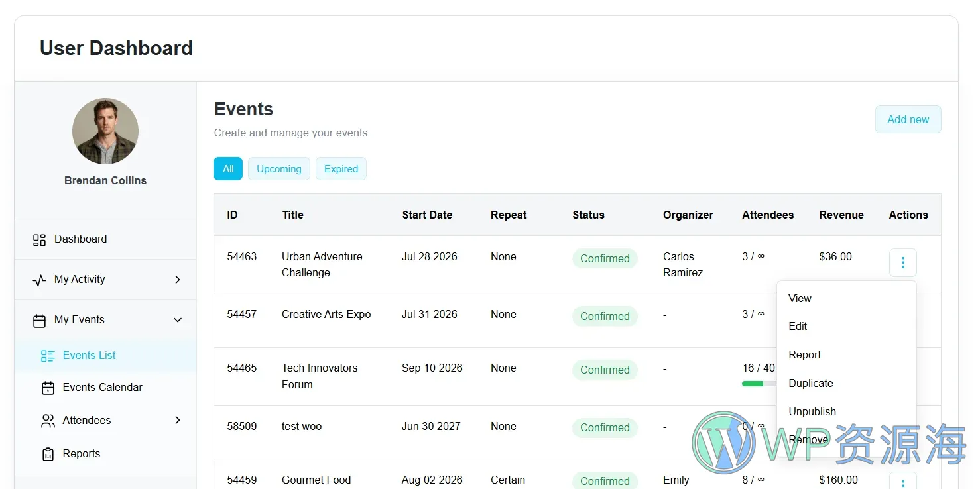Image resolution: width=980 pixels, height=489 pixels.
Task: Click organizer Carlos Ramirez
Action: (683, 264)
